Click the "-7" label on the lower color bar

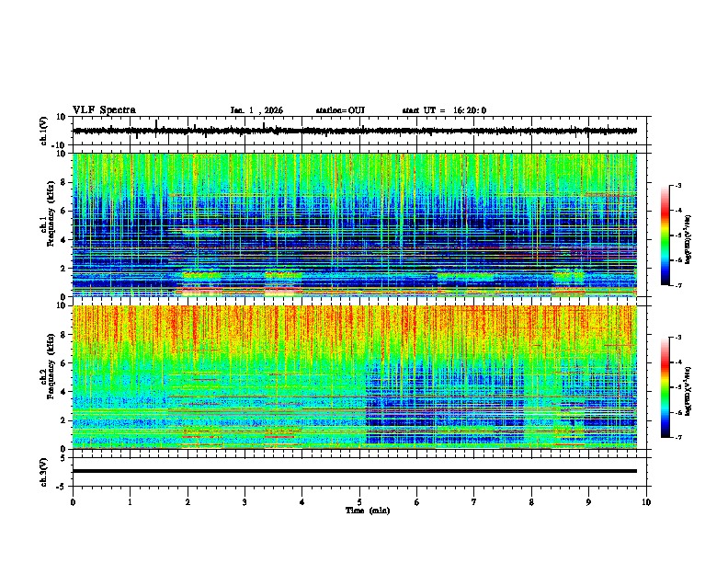(x=678, y=437)
